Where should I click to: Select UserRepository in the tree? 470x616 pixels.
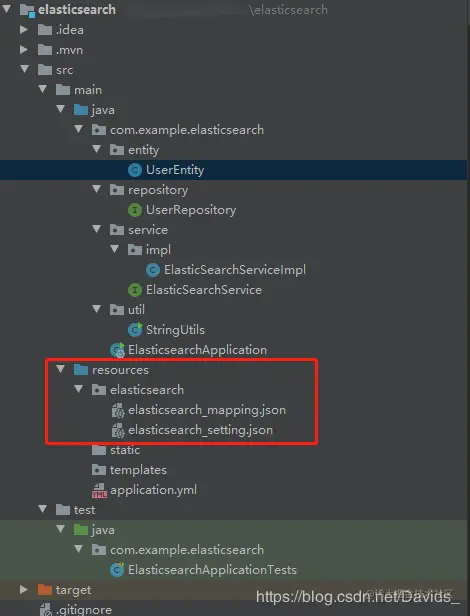click(x=191, y=210)
